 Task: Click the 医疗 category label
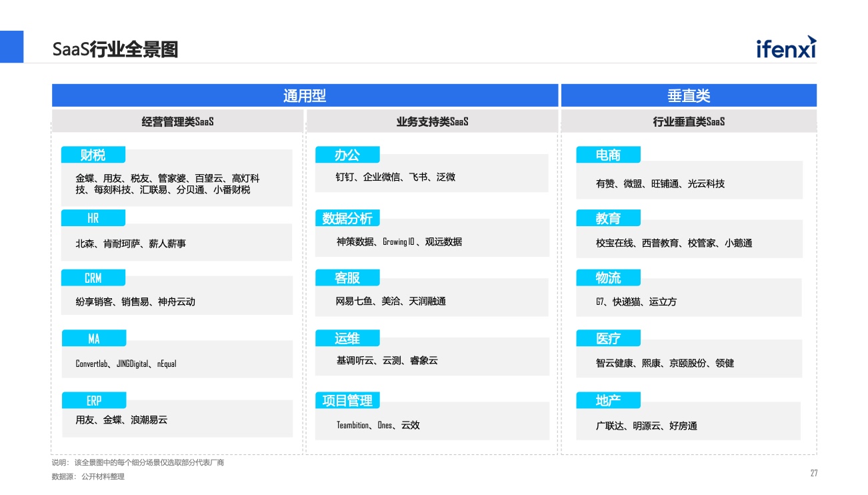[608, 339]
